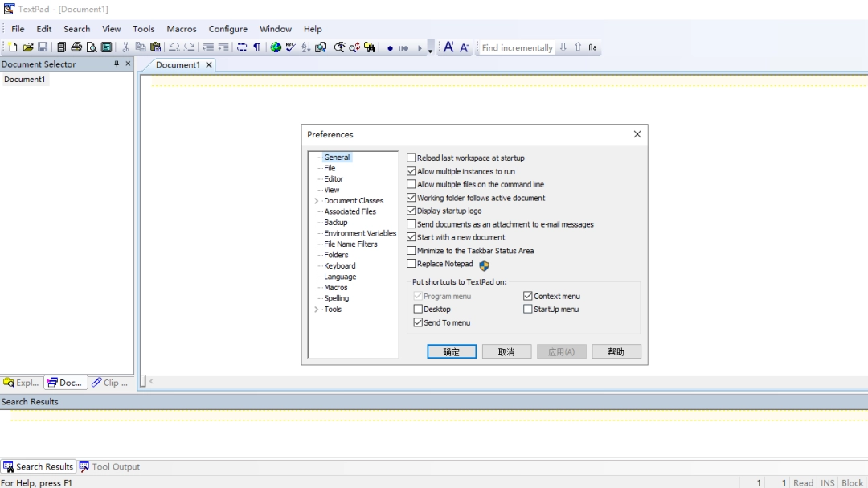This screenshot has height=488, width=868.
Task: Expand the Tools tree node
Action: tap(317, 310)
